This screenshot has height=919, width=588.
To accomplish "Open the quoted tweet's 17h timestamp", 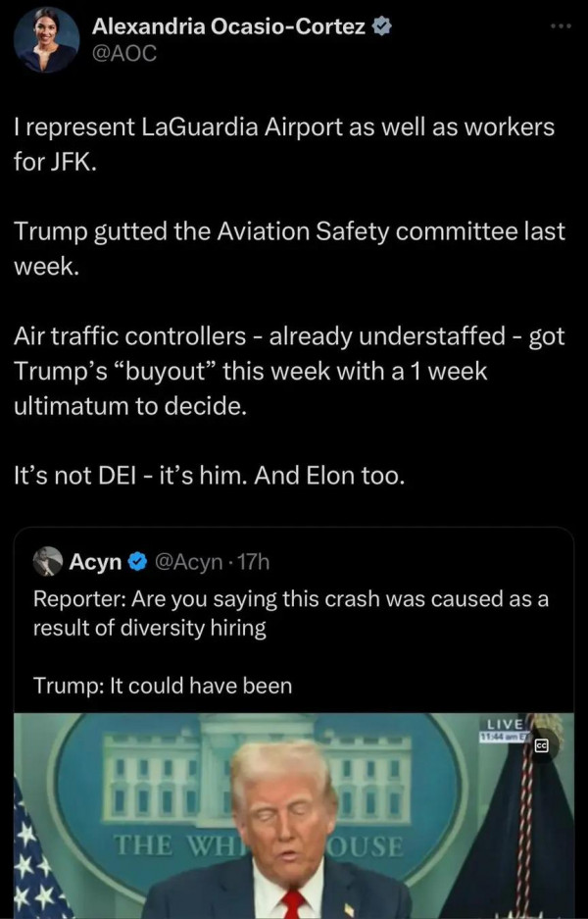I will pos(253,562).
